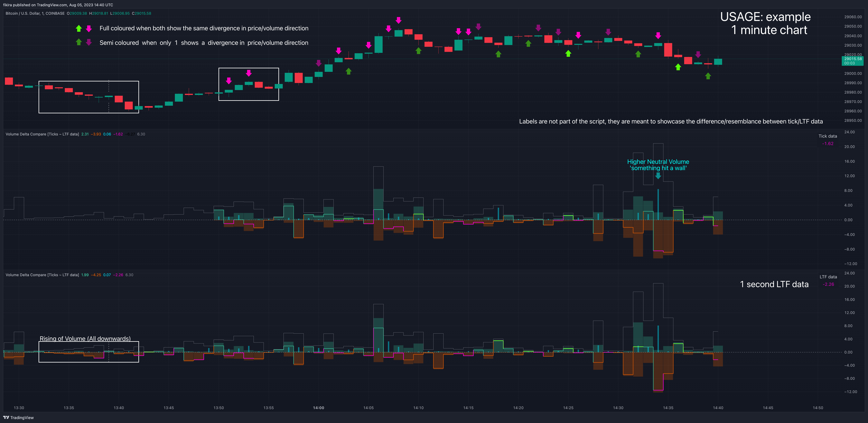Click the 'Tick data' table label

pos(827,136)
